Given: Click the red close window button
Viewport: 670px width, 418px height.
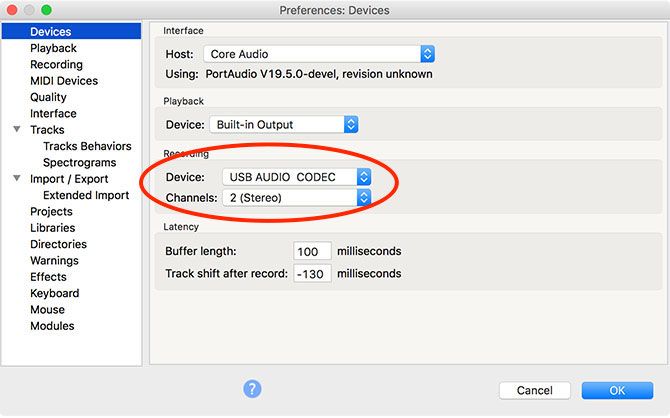Looking at the screenshot, I should coord(11,10).
